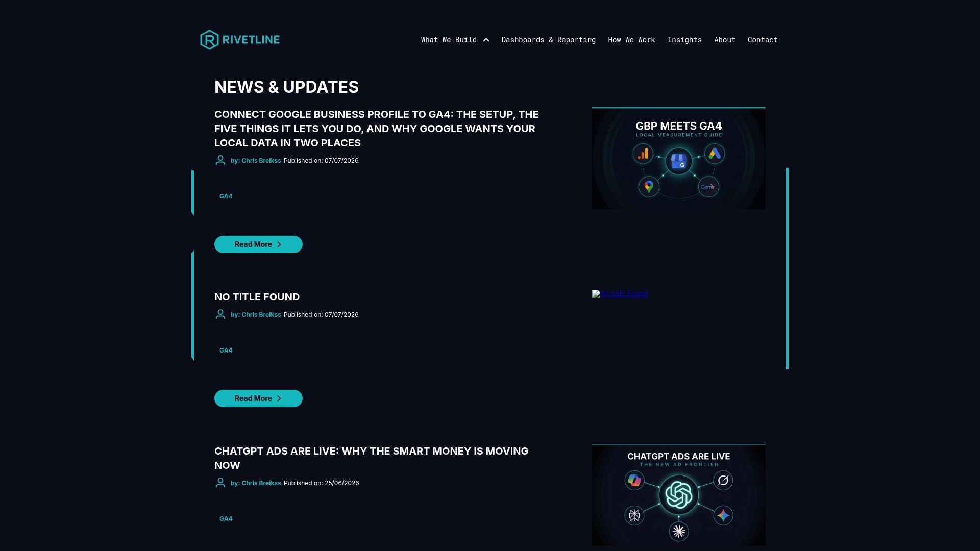Open the ChatGPT Ads Are Live article title
The height and width of the screenshot is (551, 980).
coord(372,458)
